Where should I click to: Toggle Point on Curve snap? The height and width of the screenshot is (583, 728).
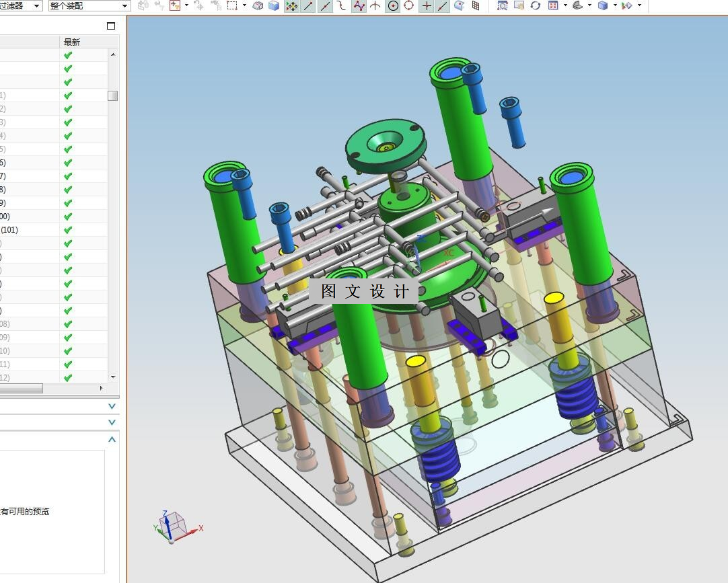click(443, 5)
